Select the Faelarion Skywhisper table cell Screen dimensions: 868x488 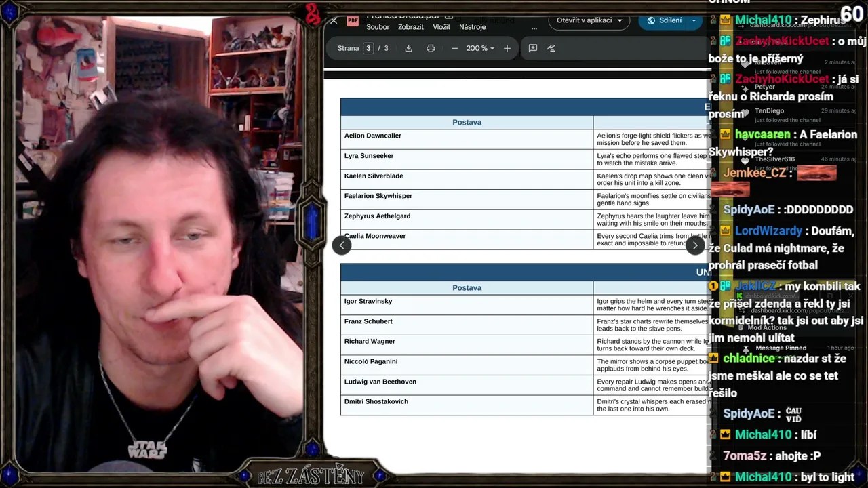tap(467, 199)
